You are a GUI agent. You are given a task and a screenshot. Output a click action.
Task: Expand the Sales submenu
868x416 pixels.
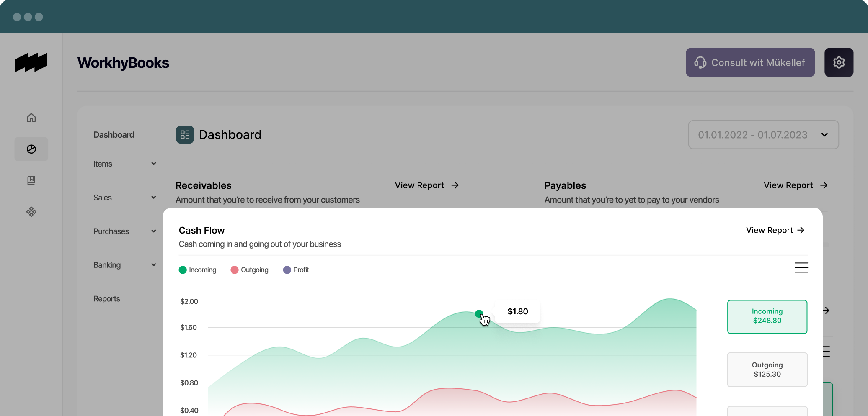click(x=124, y=198)
